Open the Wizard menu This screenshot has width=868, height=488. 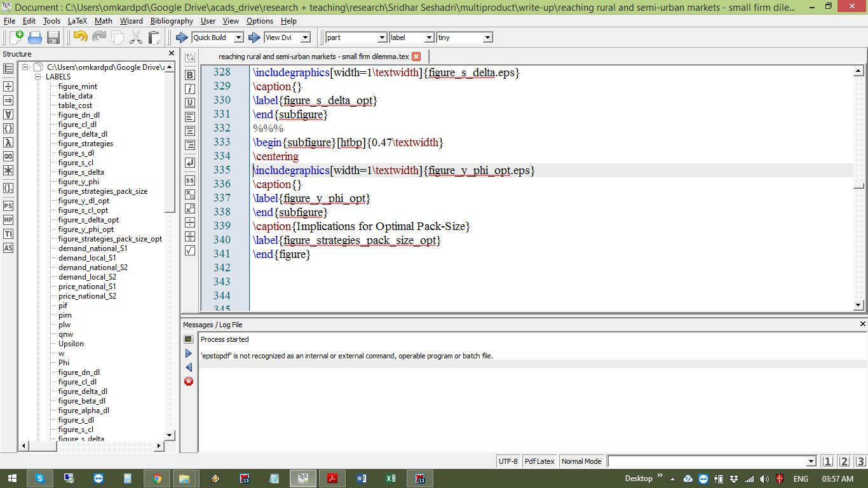coord(132,21)
